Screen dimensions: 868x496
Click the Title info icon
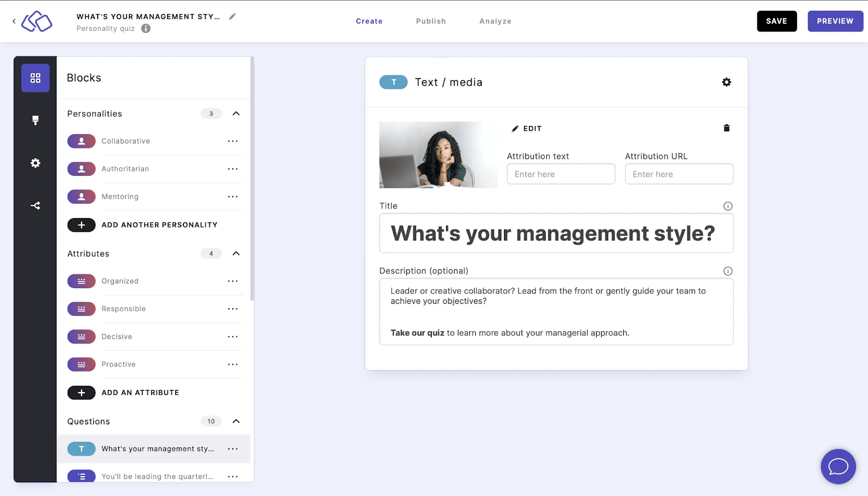728,206
